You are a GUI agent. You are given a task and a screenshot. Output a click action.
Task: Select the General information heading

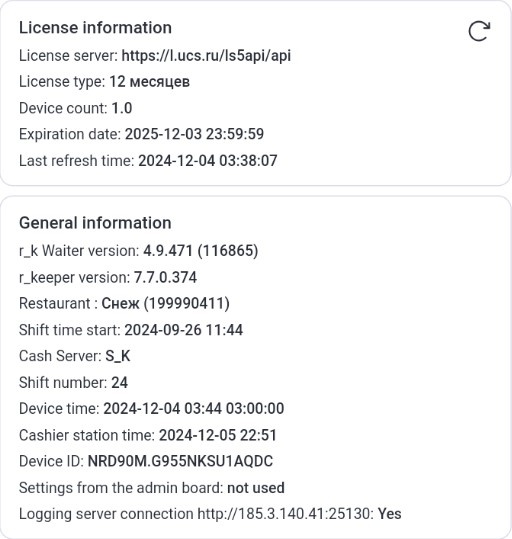(95, 223)
